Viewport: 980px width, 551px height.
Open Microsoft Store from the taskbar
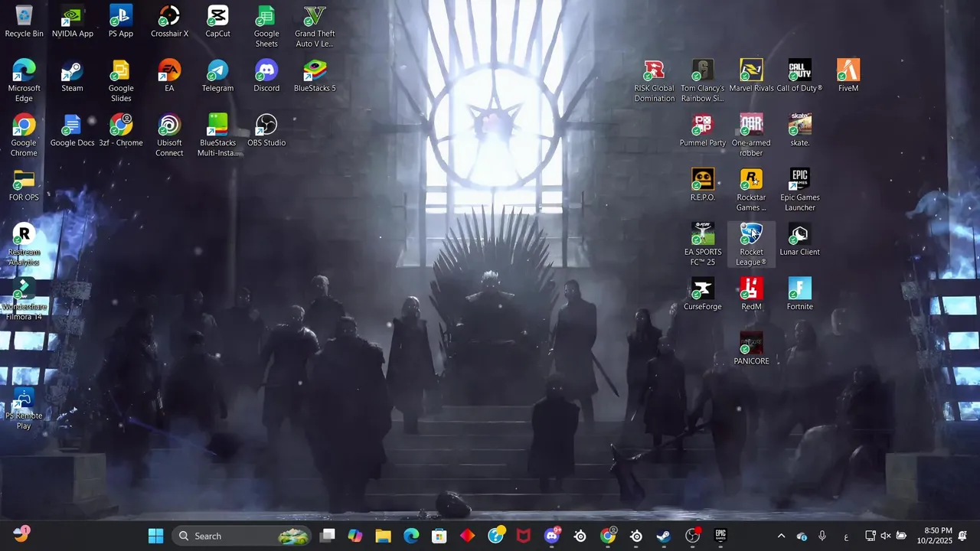click(439, 536)
